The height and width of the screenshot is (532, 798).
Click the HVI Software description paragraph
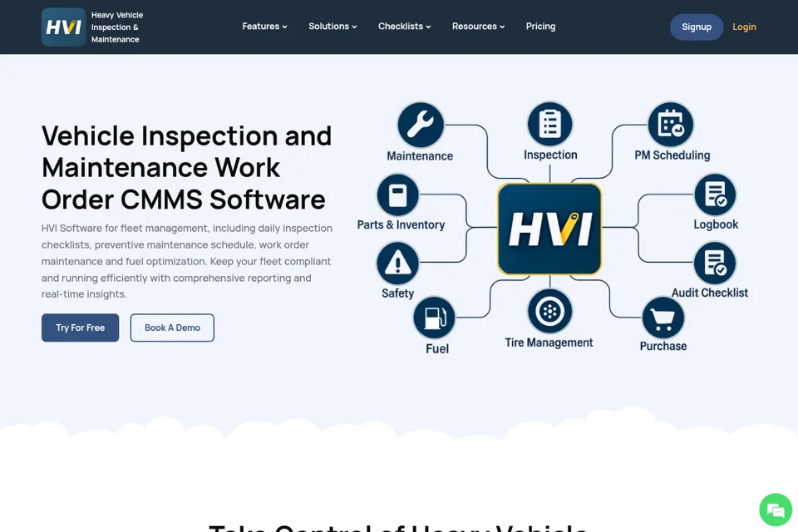tap(187, 261)
